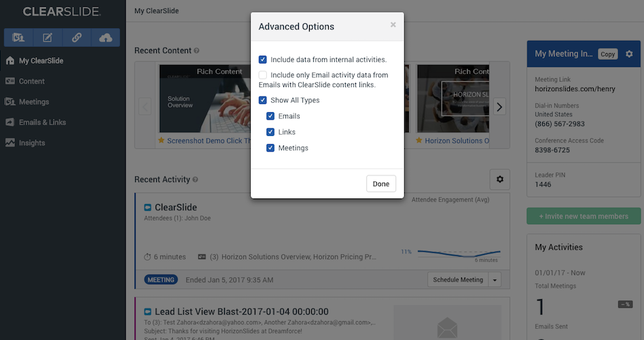Open Horizon Solutions Overview link

point(457,141)
